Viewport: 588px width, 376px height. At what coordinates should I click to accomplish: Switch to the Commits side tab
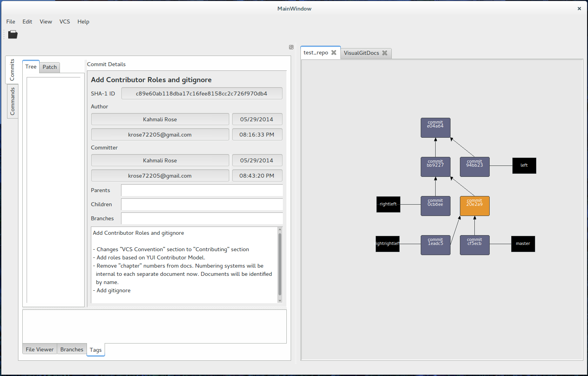12,70
